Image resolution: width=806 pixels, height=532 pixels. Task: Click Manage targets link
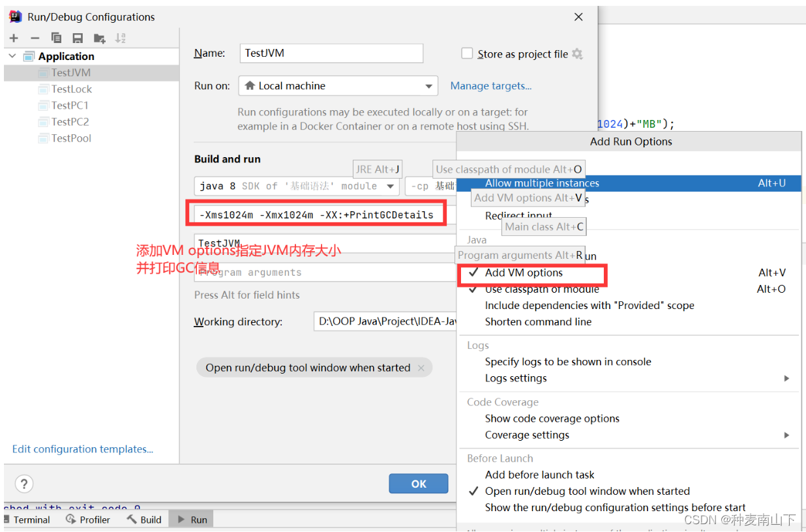point(491,85)
